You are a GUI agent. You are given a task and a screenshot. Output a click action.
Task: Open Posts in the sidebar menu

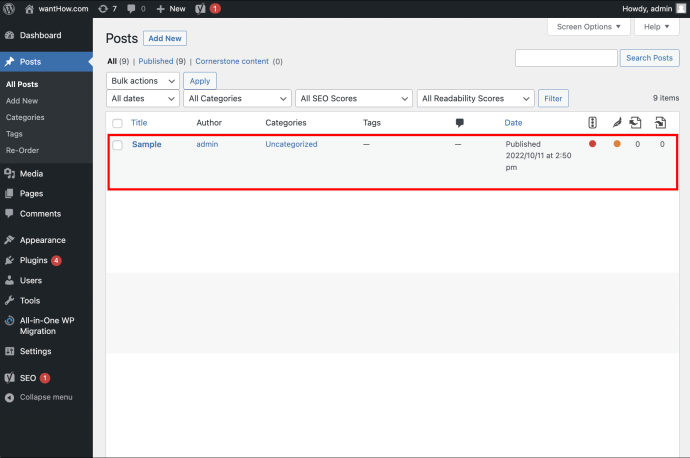pyautogui.click(x=46, y=62)
